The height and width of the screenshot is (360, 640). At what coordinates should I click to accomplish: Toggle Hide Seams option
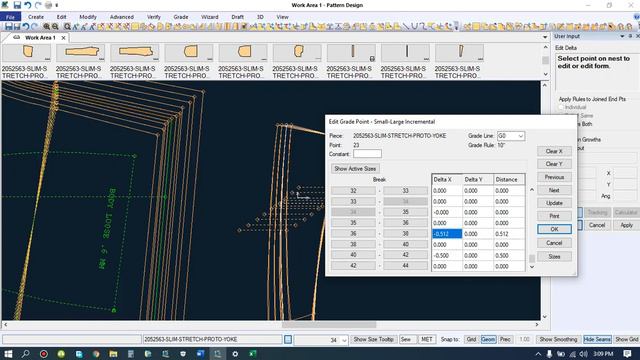tap(597, 340)
